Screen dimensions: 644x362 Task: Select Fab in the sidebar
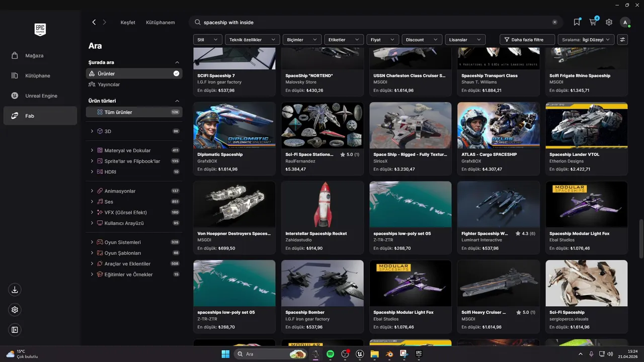[x=40, y=116]
